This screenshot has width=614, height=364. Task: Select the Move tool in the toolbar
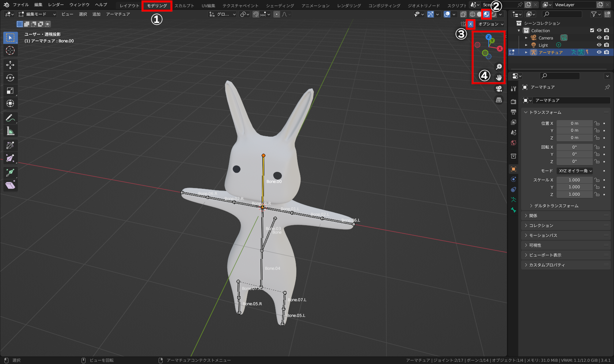pyautogui.click(x=10, y=65)
